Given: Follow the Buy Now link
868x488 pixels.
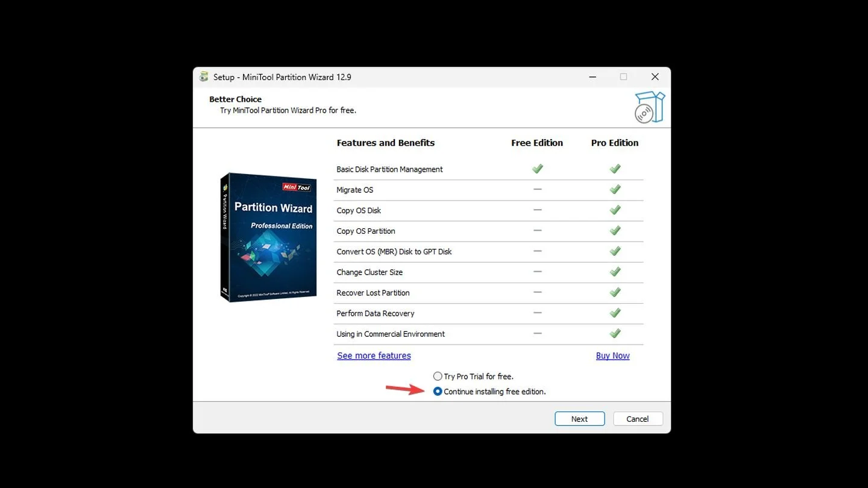Looking at the screenshot, I should pyautogui.click(x=612, y=355).
